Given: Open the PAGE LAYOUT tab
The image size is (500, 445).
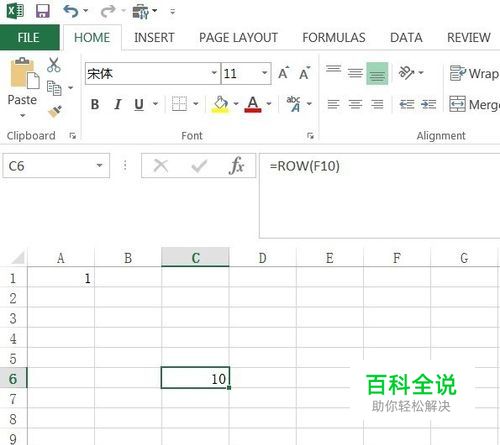Looking at the screenshot, I should (x=238, y=37).
